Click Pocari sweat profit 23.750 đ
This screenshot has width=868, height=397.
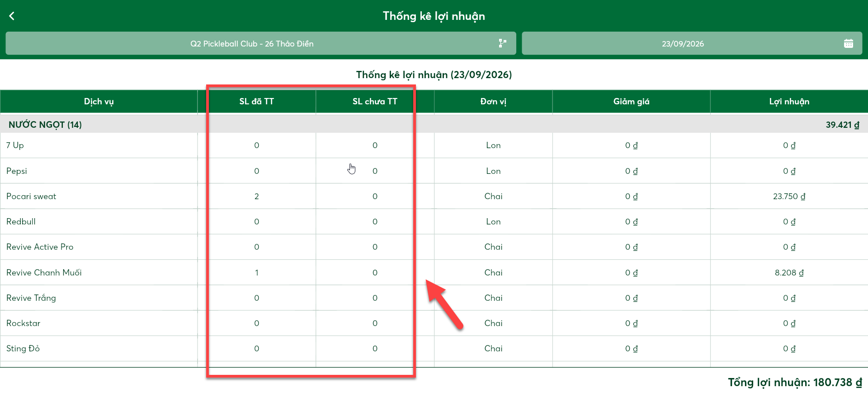coord(789,196)
